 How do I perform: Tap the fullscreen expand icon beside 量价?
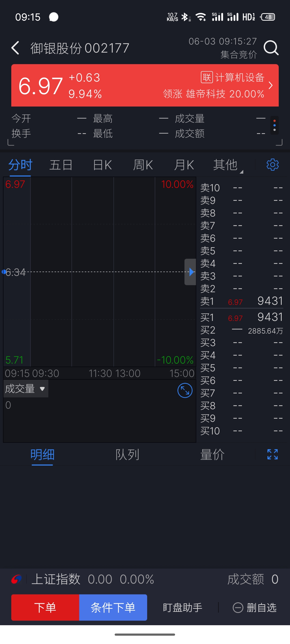pos(273,454)
